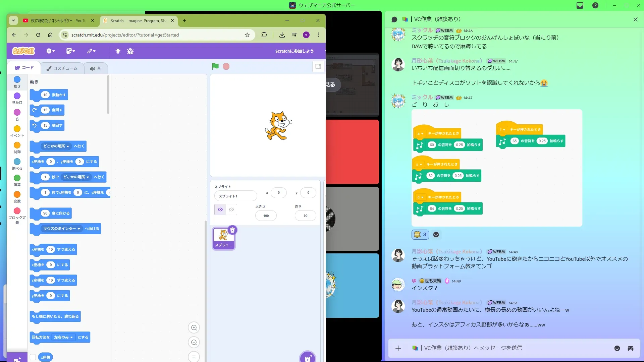Zoom out of the Scratch code workspace

click(x=194, y=342)
